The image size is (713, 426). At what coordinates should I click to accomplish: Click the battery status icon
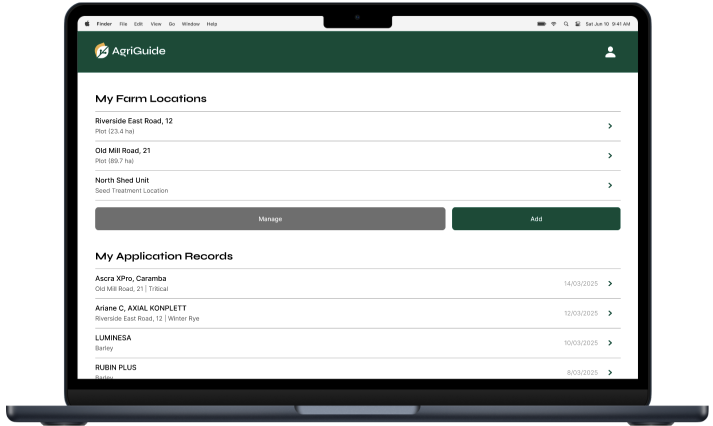pyautogui.click(x=541, y=24)
